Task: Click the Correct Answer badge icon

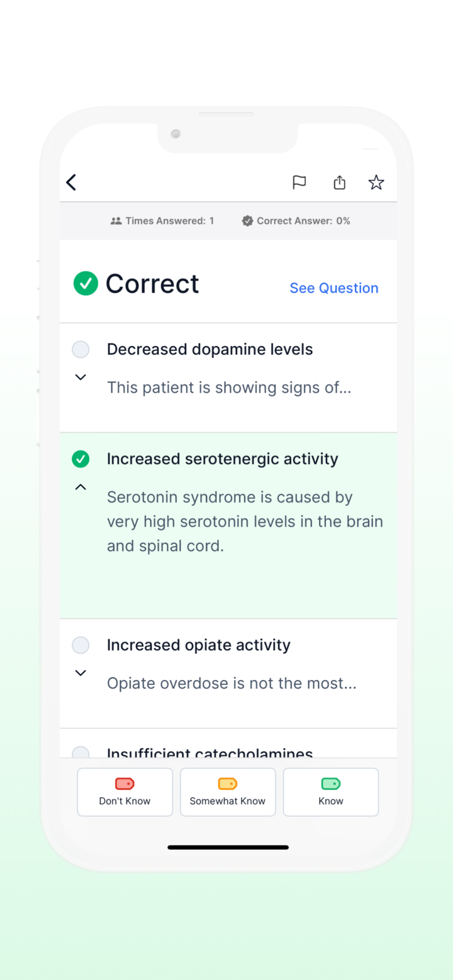Action: (247, 221)
